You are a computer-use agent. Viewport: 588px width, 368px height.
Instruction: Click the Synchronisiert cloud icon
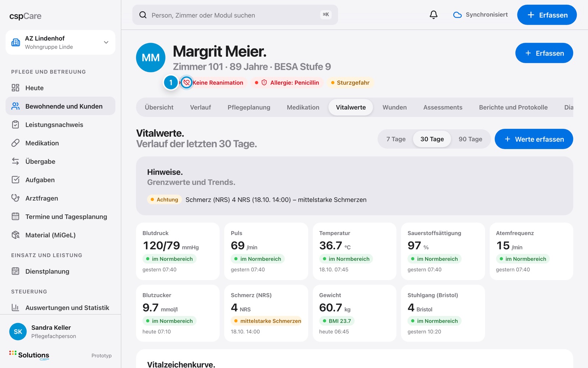(x=457, y=15)
